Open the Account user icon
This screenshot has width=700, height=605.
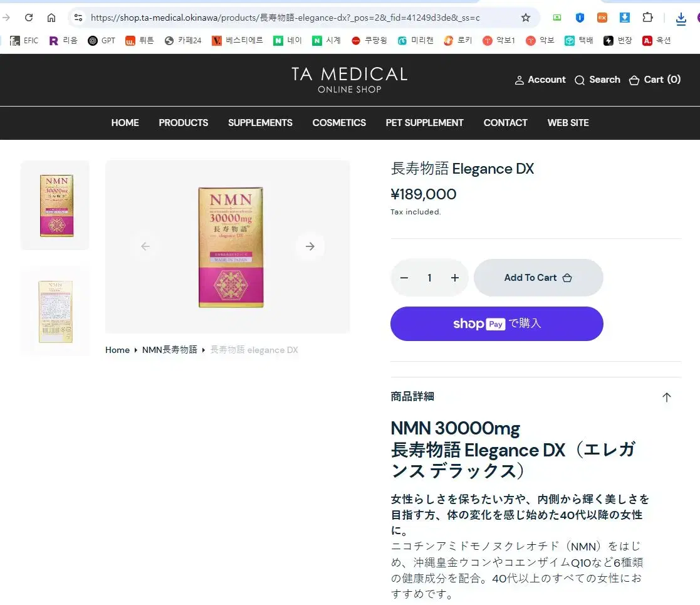(x=519, y=80)
